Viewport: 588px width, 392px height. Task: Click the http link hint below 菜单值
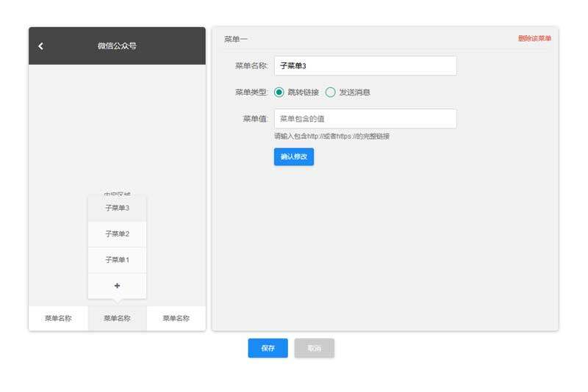[331, 137]
